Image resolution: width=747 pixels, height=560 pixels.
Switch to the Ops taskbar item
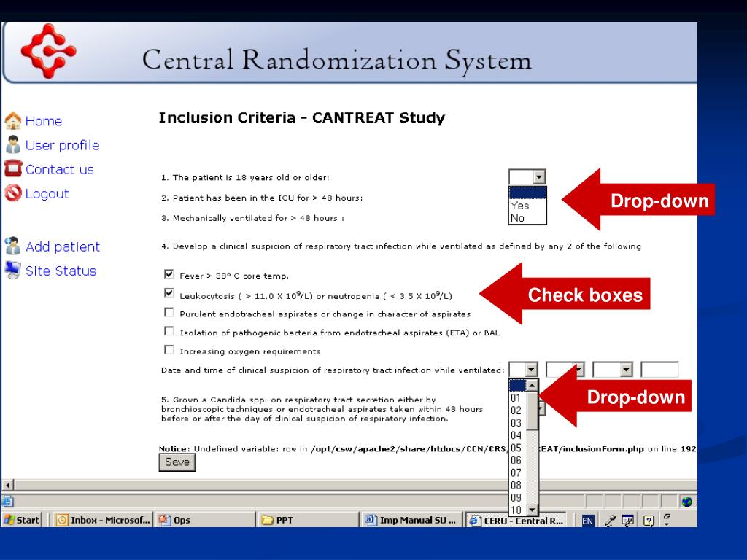coord(205,520)
